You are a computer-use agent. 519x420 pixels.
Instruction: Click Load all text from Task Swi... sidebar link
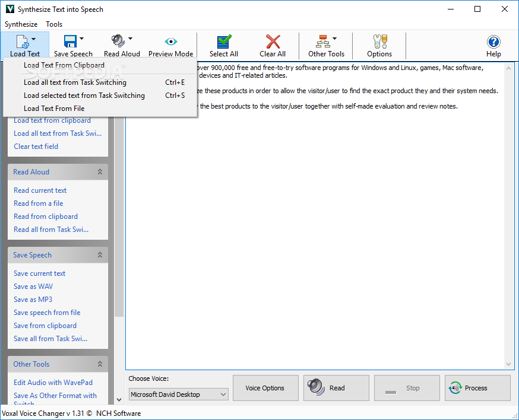[x=58, y=133]
